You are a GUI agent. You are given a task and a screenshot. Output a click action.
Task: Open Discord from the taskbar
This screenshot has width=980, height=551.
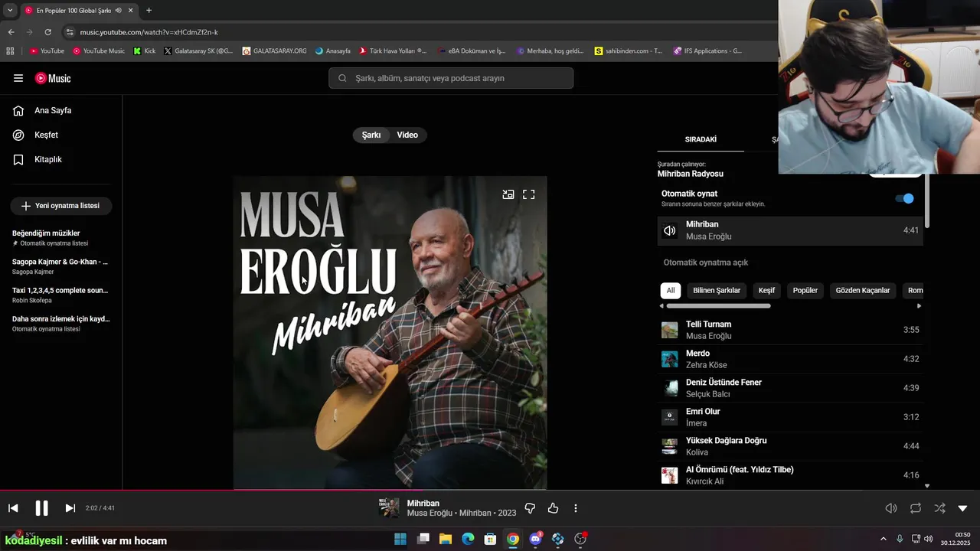pyautogui.click(x=535, y=540)
